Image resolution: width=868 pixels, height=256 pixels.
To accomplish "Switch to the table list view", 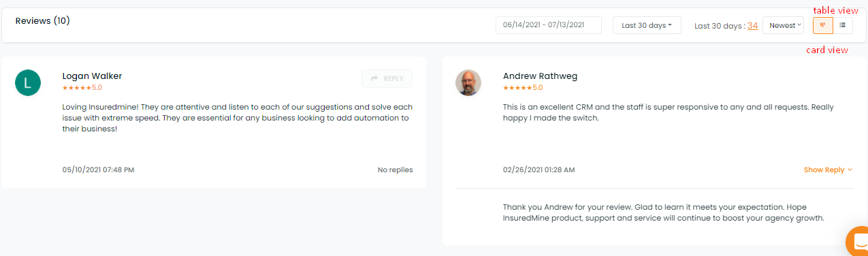I will click(843, 25).
